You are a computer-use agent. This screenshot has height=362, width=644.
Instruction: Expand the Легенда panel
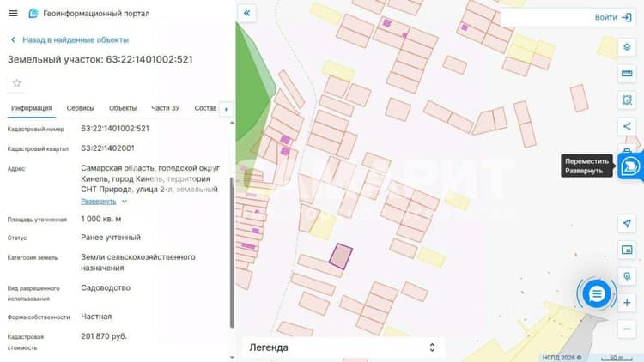pyautogui.click(x=343, y=347)
